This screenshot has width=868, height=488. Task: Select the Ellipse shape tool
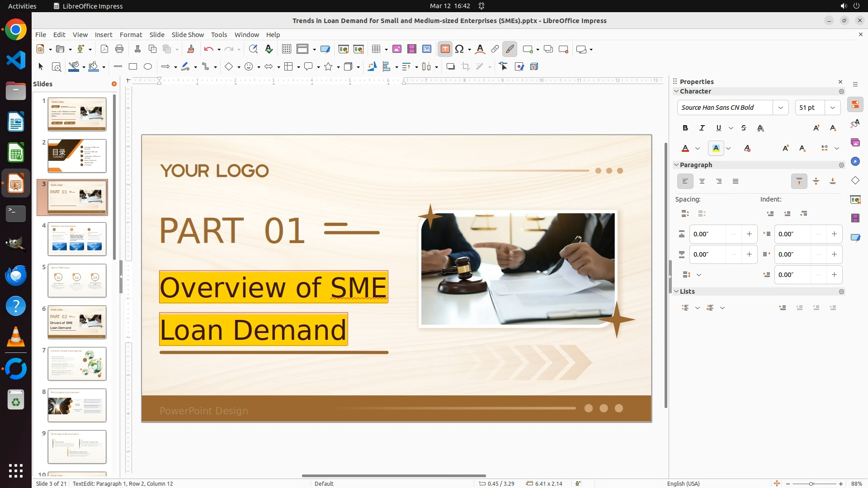[x=148, y=67]
